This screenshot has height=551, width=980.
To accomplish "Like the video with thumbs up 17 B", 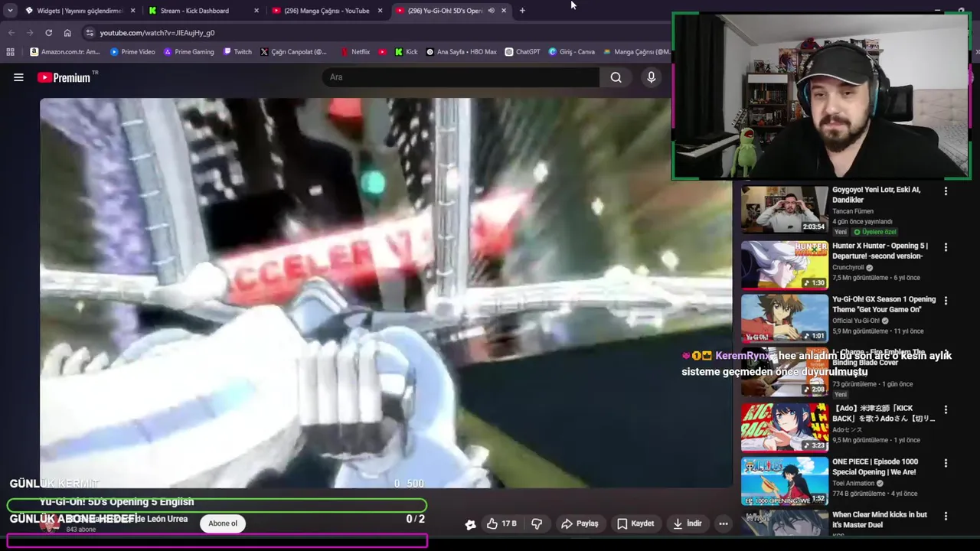I will (501, 523).
